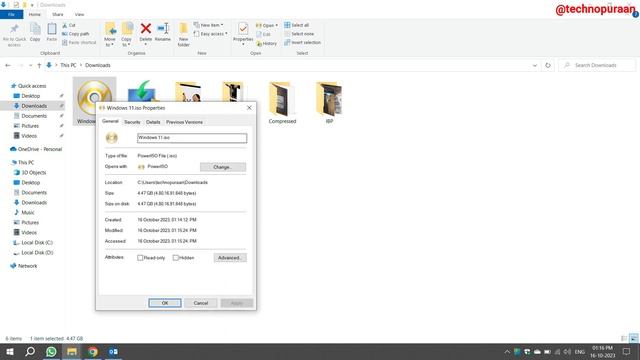Confirm the properties with OK
Viewport: 640px width, 360px height.
pyautogui.click(x=164, y=303)
